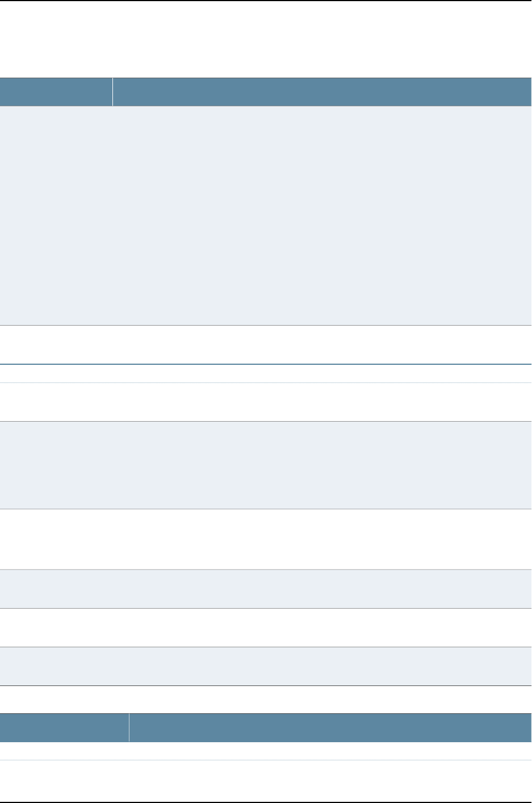Click the white gap between the two tables
The width and height of the screenshot is (532, 803).
coord(266,699)
